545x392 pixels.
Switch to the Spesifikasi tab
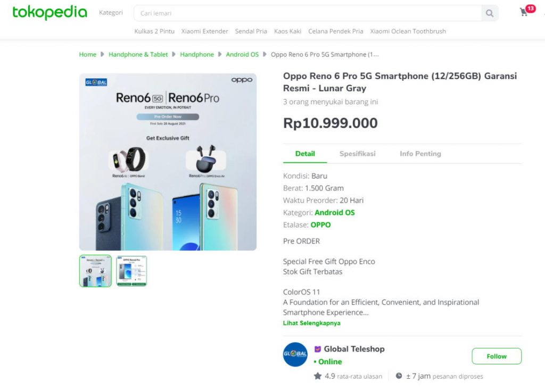tap(358, 153)
